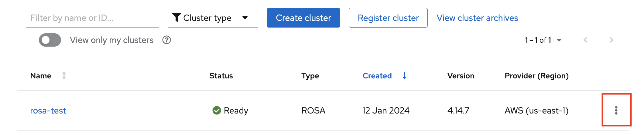Click the sort icon beside Name column
644x135 pixels.
tap(64, 76)
